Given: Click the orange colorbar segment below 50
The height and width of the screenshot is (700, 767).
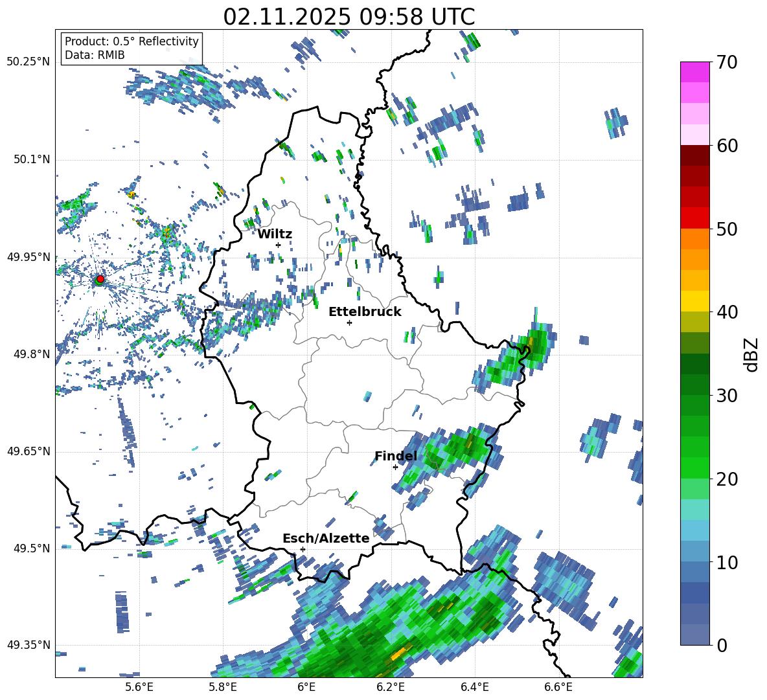Looking at the screenshot, I should 695,239.
